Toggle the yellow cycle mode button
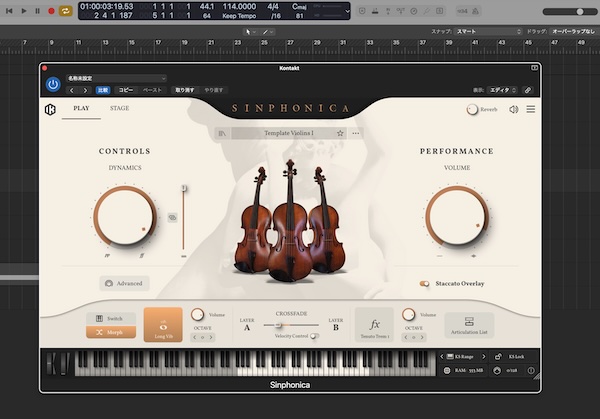The image size is (600, 419). [x=65, y=11]
